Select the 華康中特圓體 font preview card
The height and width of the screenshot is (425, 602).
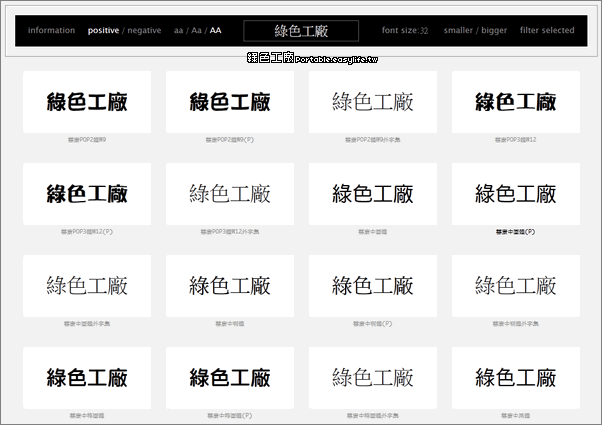click(87, 378)
